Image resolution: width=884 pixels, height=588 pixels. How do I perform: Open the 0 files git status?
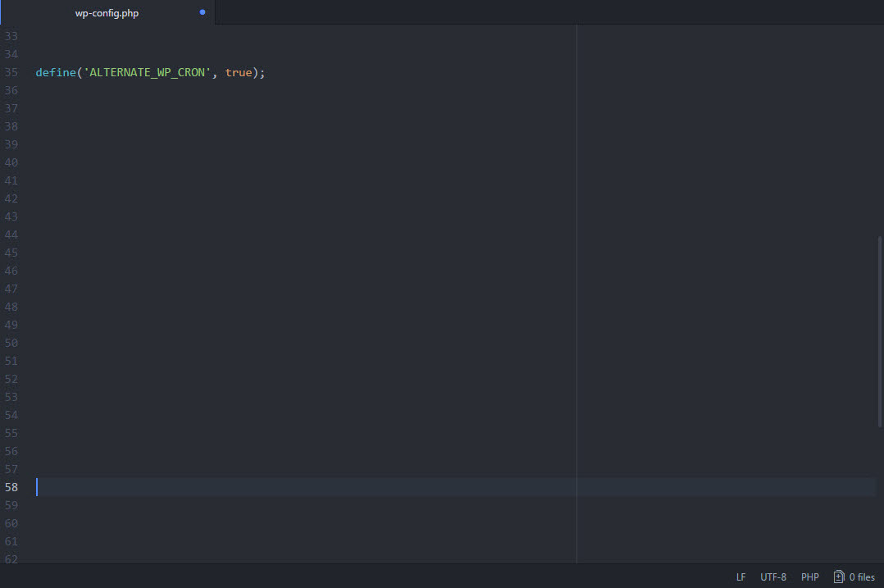click(854, 577)
